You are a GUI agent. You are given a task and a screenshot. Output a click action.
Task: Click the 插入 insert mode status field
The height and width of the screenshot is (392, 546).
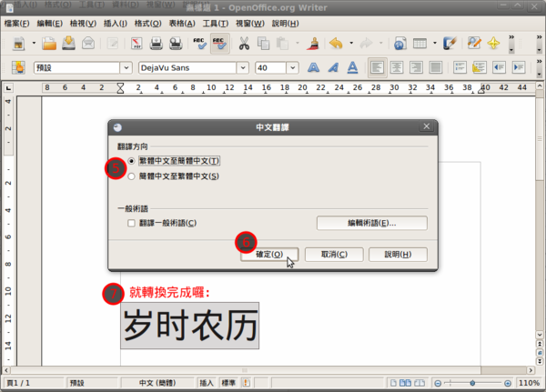(207, 383)
